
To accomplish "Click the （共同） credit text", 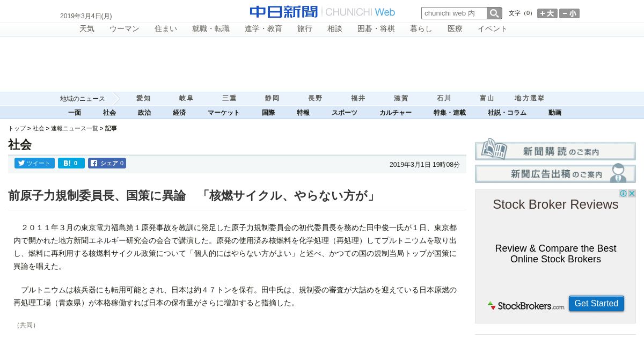I will 26,325.
